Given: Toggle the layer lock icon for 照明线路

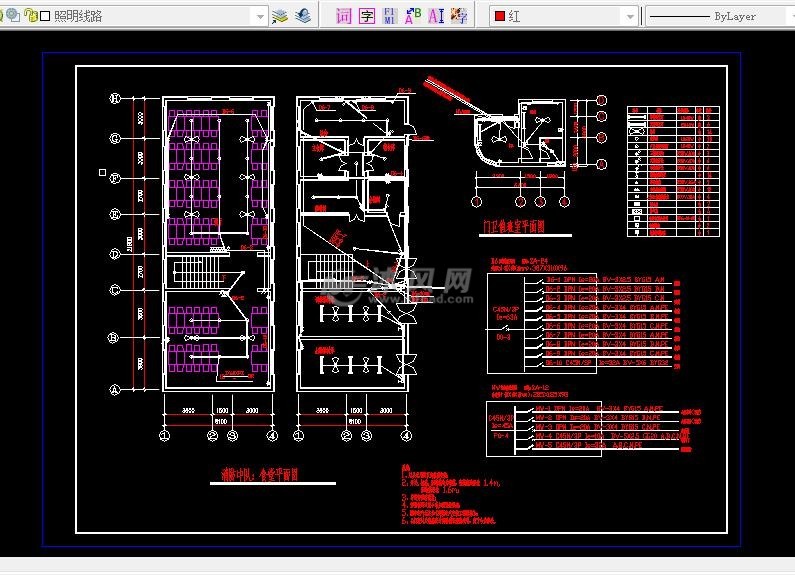Looking at the screenshot, I should coord(30,16).
